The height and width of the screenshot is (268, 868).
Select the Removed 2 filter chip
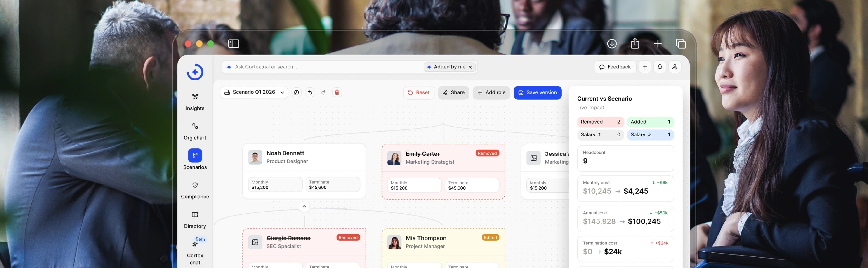(600, 122)
